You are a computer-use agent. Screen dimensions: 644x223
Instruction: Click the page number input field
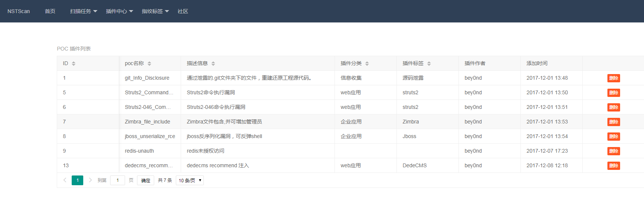[x=118, y=180]
